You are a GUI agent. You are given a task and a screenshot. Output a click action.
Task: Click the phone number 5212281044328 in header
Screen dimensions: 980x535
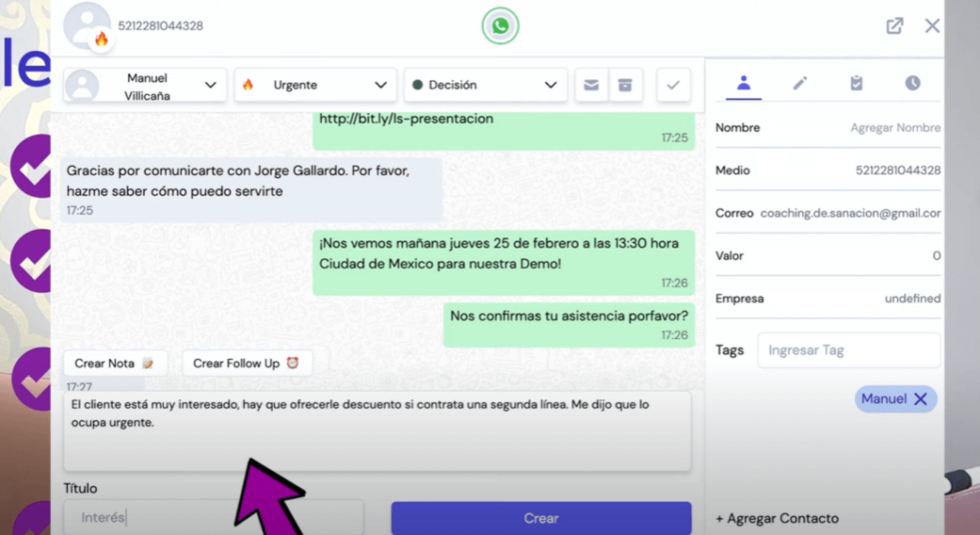161,26
